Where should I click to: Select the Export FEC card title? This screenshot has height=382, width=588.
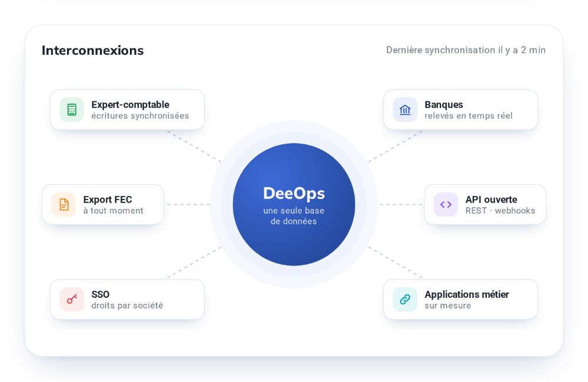(108, 200)
